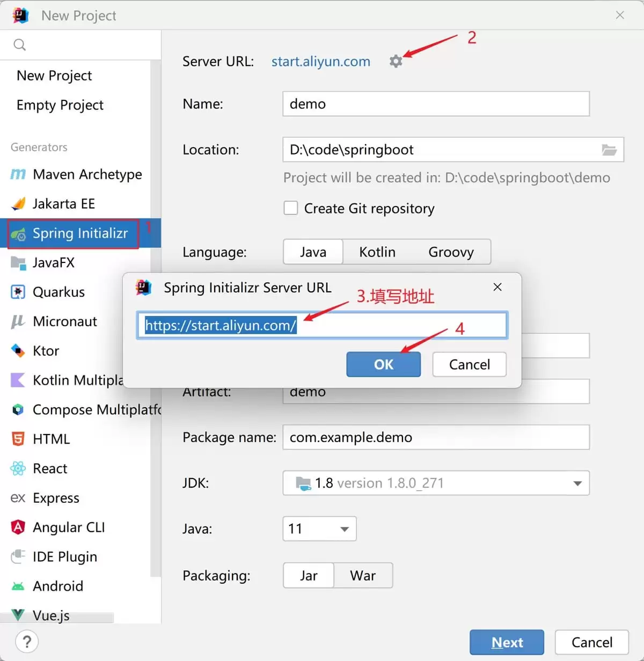The height and width of the screenshot is (661, 644).
Task: Enable Create Git repository checkbox
Action: click(291, 208)
